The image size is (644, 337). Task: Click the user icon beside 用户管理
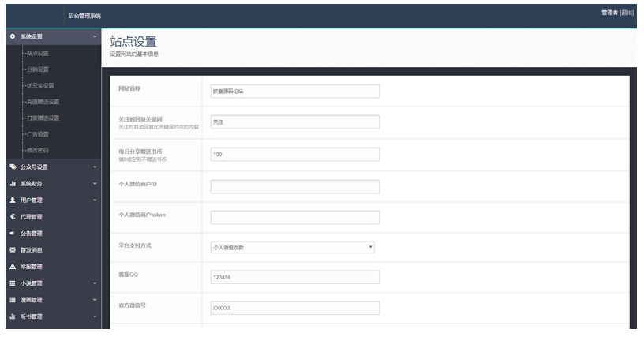tap(13, 200)
